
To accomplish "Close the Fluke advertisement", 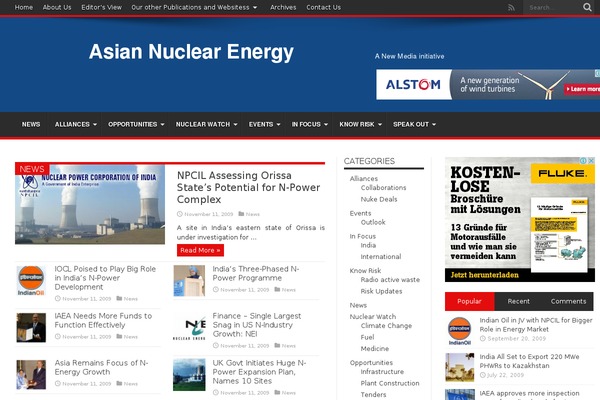I will click(591, 161).
